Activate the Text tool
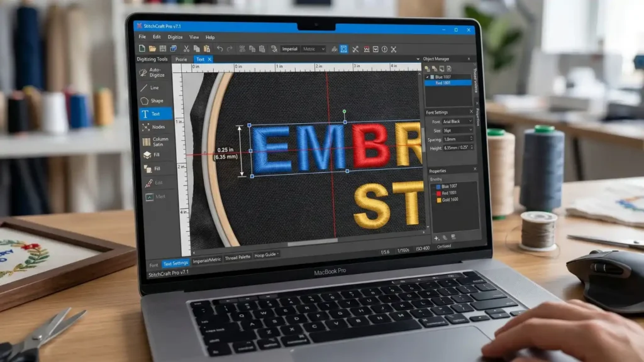 tap(156, 114)
